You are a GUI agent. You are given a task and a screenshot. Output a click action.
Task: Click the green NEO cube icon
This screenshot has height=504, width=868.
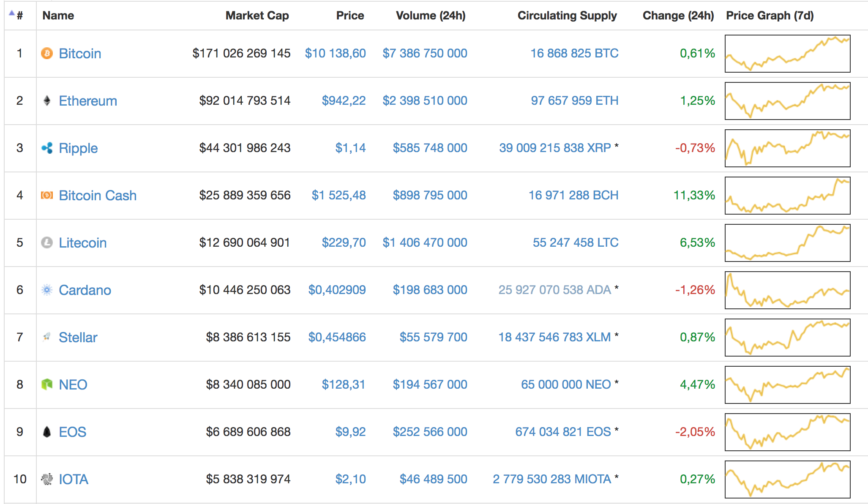tap(47, 384)
